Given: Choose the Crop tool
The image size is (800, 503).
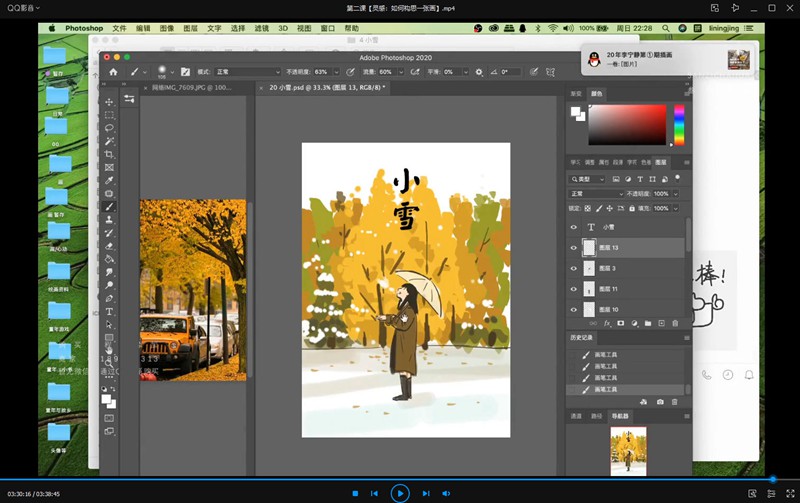Looking at the screenshot, I should 109,154.
